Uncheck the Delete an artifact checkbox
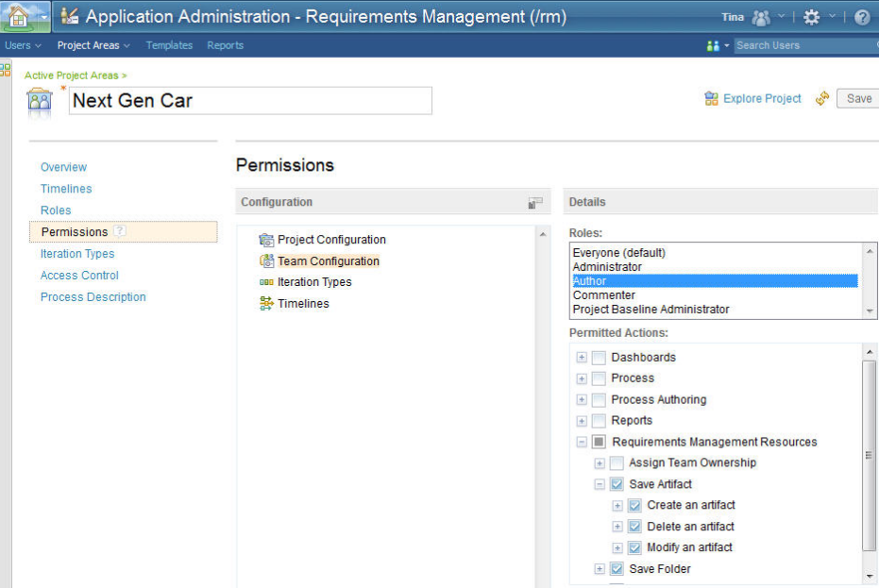Screen dimensions: 879x588 tap(634, 527)
